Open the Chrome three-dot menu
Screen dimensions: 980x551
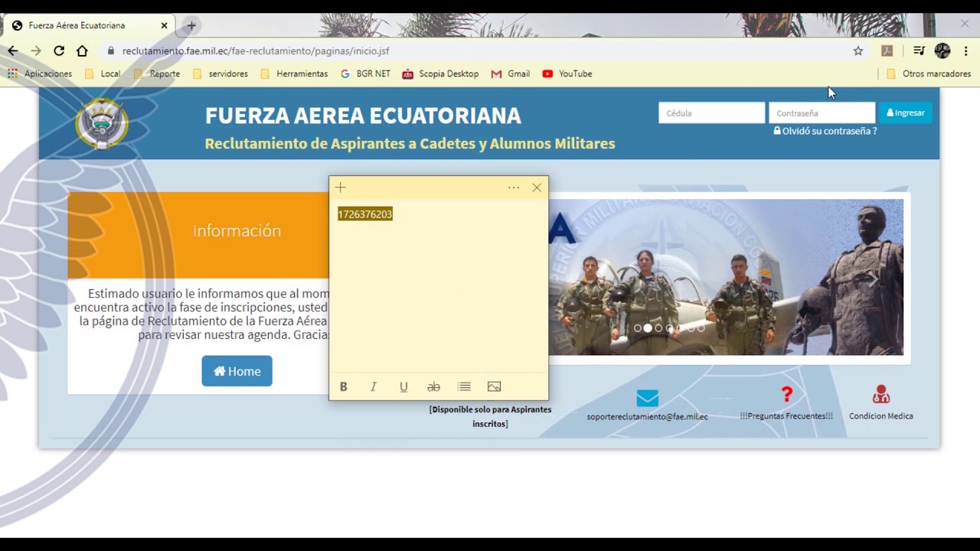[x=965, y=51]
